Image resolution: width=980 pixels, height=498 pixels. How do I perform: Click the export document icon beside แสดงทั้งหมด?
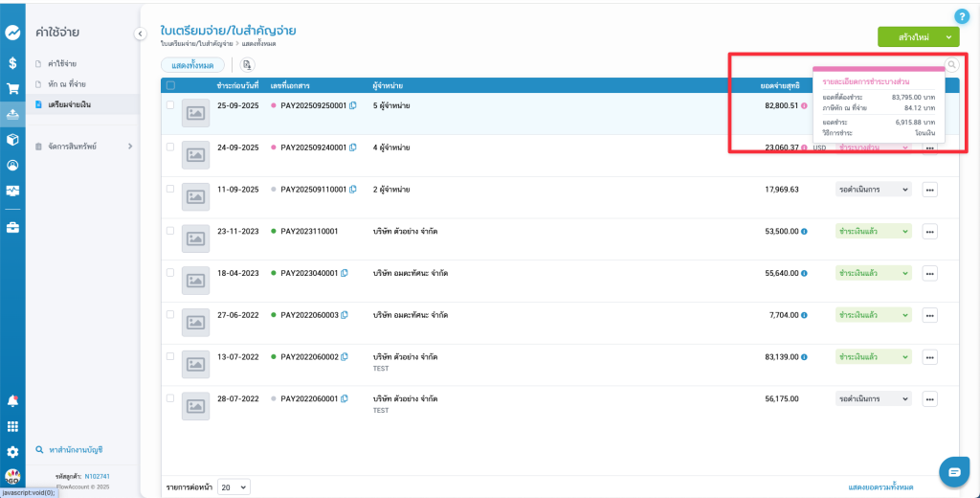pyautogui.click(x=247, y=65)
